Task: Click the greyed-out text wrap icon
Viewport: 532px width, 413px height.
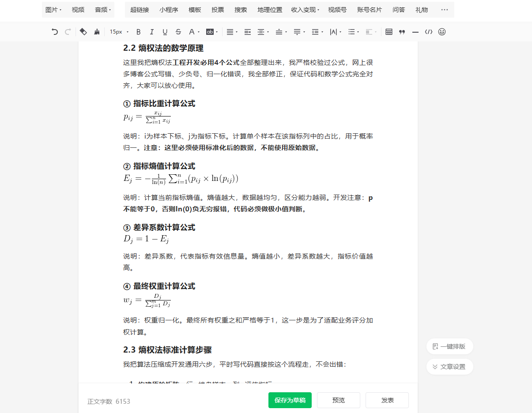Action: point(369,32)
